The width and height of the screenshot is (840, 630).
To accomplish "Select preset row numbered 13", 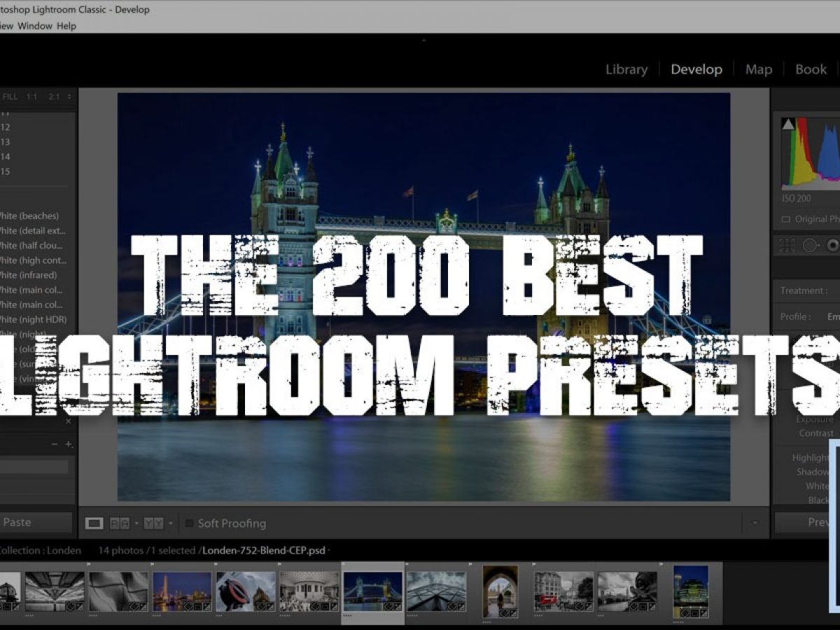I will [6, 141].
